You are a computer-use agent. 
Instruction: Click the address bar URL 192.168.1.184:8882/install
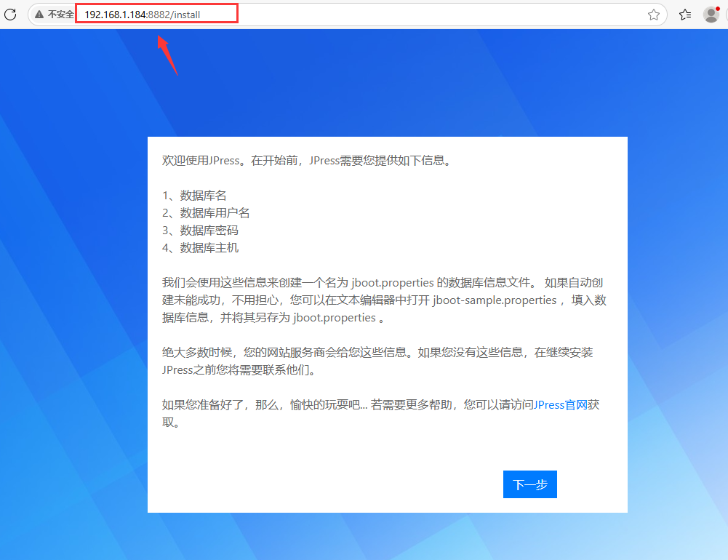point(142,15)
